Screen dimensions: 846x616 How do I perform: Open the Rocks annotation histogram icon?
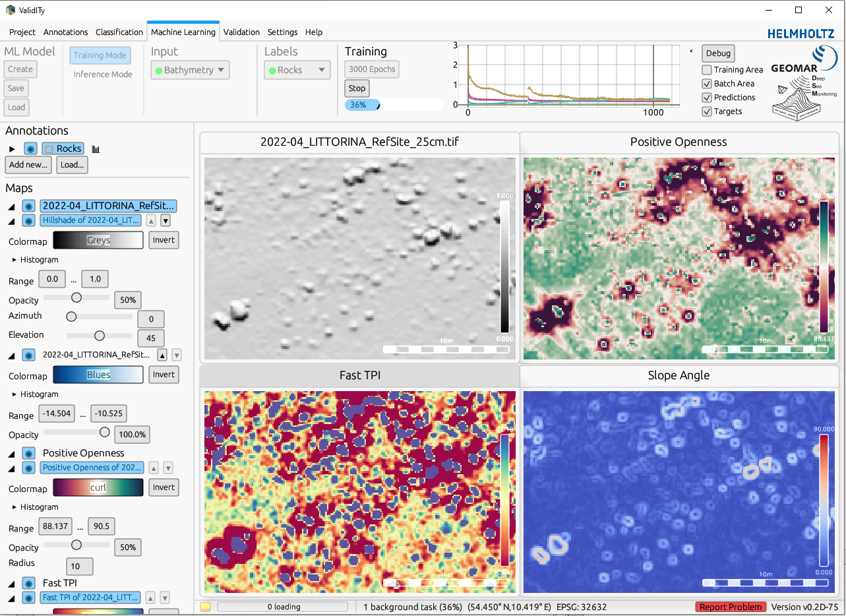point(96,149)
